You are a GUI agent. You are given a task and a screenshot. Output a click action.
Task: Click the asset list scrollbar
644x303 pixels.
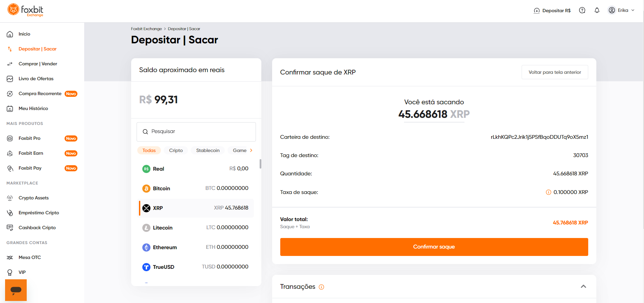click(260, 164)
